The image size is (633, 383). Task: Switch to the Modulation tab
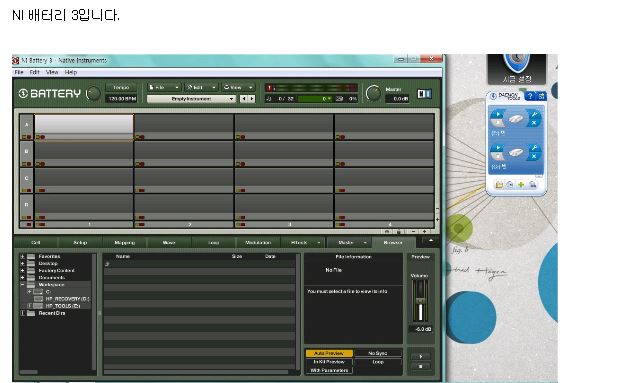(258, 243)
